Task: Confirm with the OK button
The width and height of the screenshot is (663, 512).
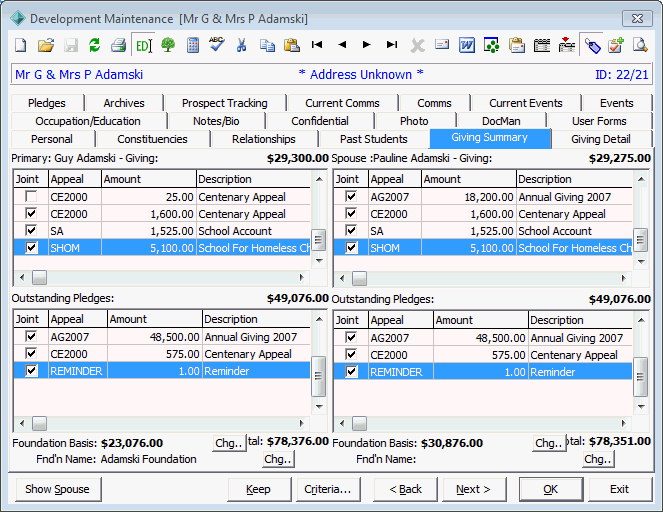Action: 551,489
